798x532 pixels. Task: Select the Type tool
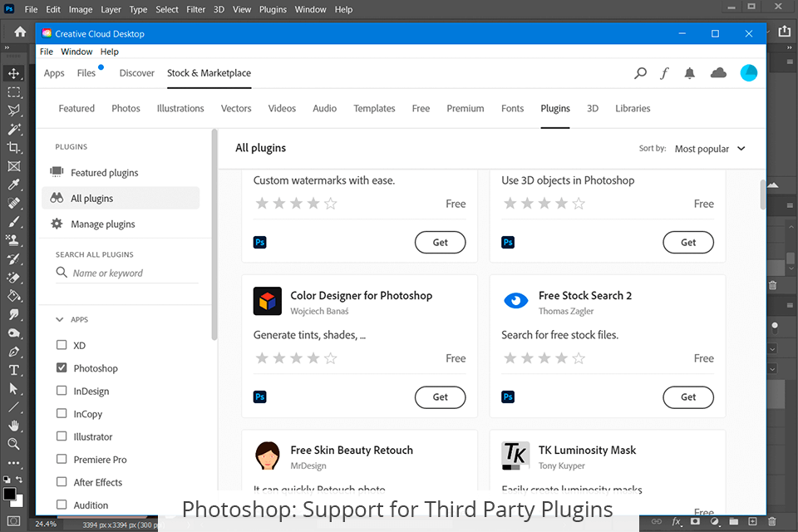14,370
